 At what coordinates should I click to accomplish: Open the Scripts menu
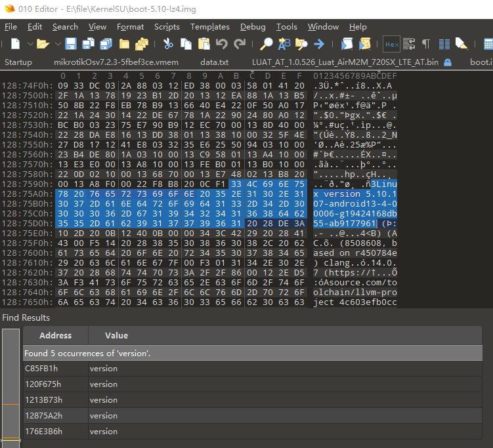(x=167, y=27)
